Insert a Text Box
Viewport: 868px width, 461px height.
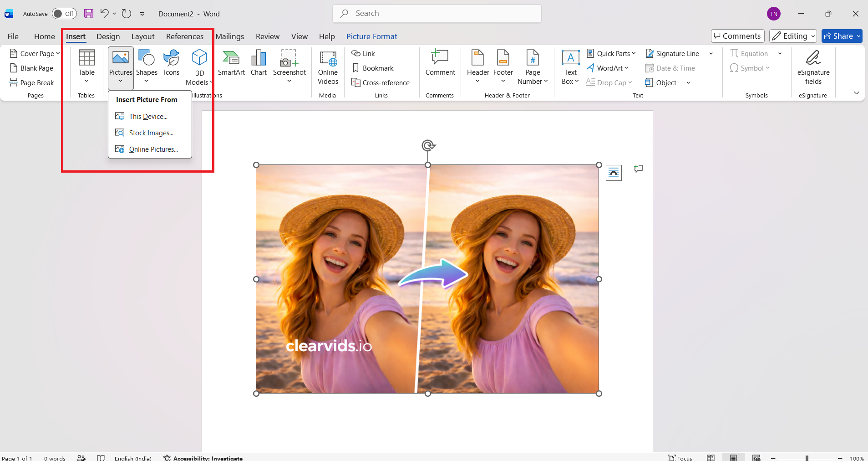[570, 67]
